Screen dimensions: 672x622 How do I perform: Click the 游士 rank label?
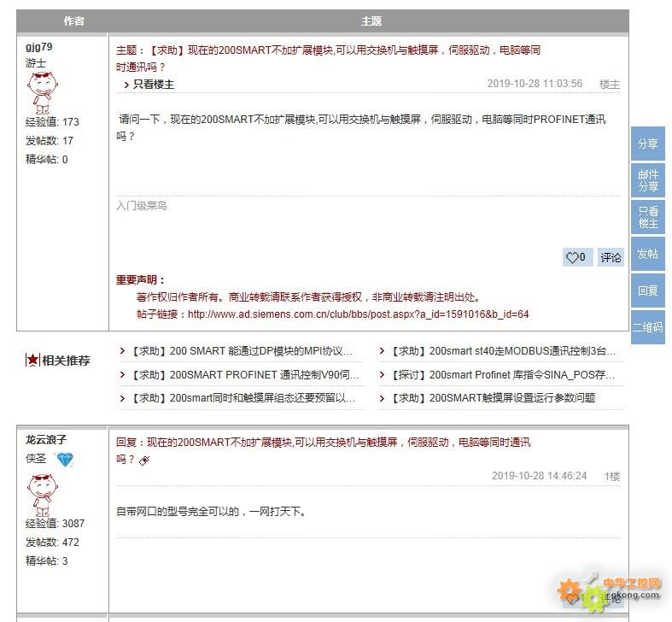coord(36,63)
